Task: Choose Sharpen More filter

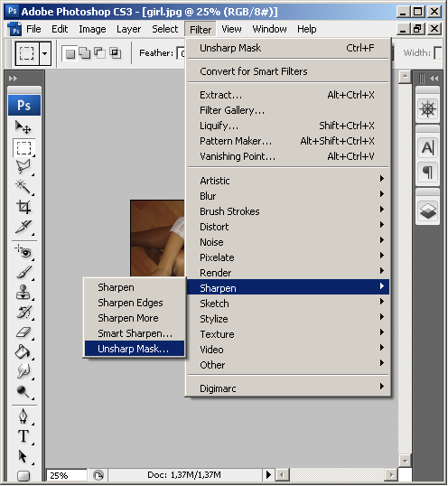Action: click(135, 318)
